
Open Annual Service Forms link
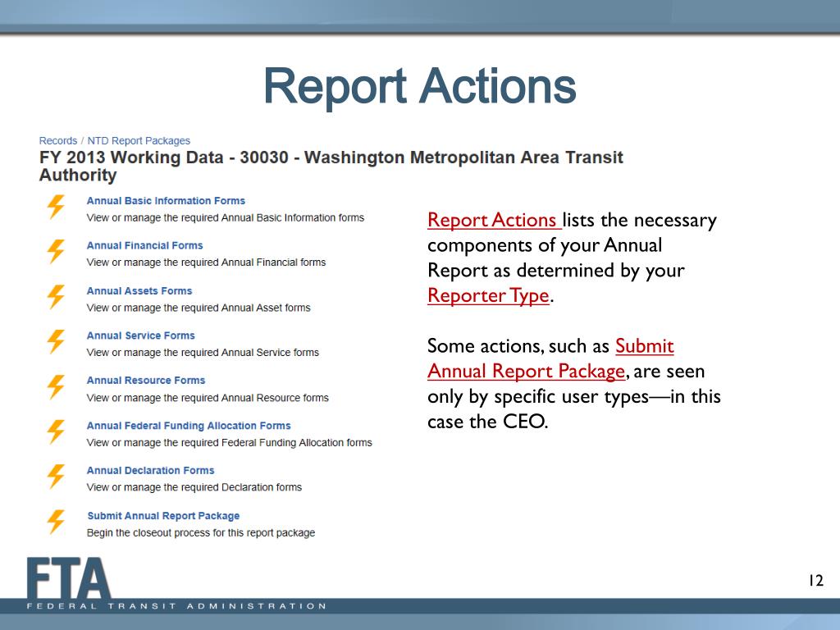click(141, 336)
